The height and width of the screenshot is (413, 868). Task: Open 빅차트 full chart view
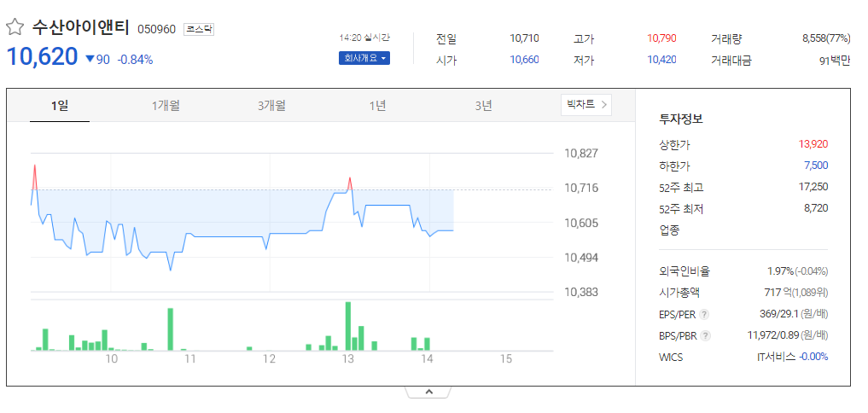[586, 104]
